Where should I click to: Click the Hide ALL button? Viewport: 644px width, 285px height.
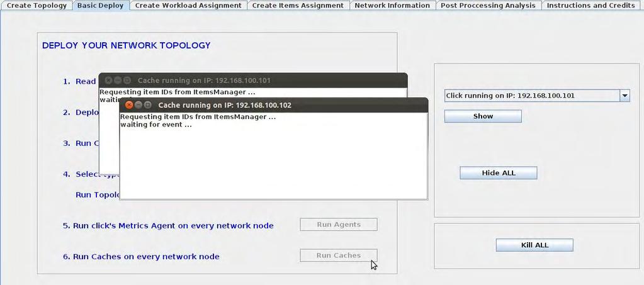498,173
